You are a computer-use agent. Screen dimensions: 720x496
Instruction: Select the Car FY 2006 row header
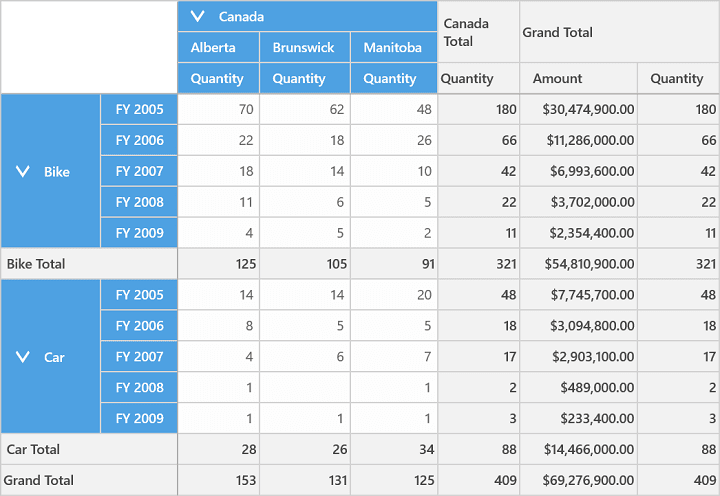click(139, 326)
